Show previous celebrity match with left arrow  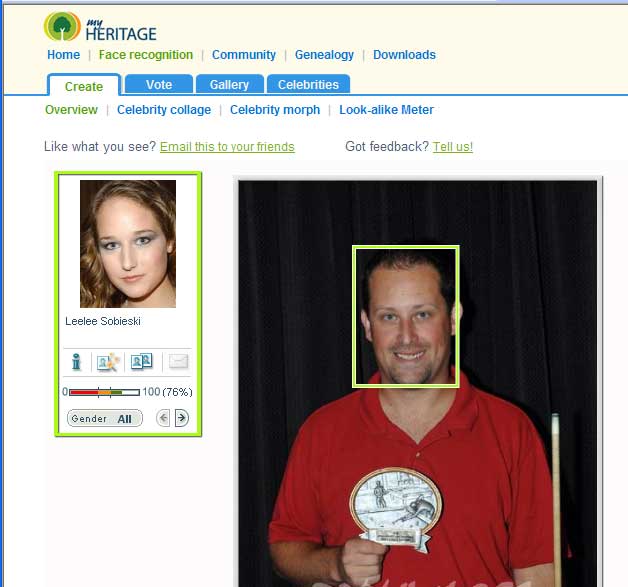[163, 418]
